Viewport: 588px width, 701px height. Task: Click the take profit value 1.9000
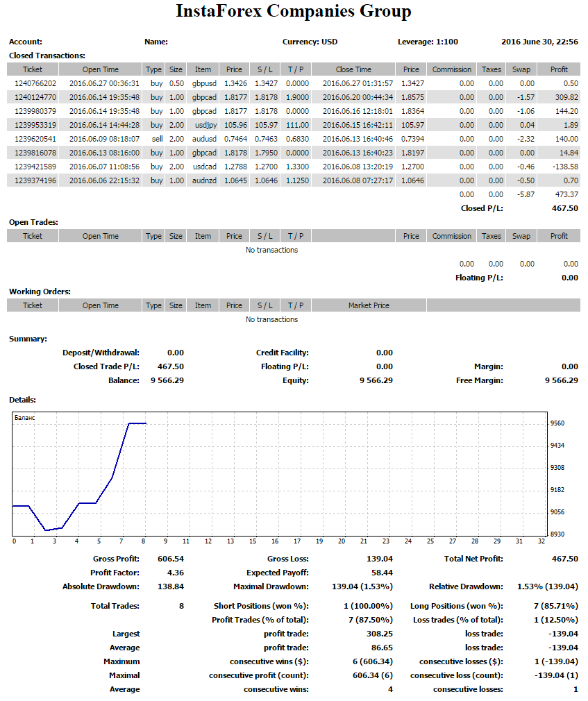[x=297, y=97]
